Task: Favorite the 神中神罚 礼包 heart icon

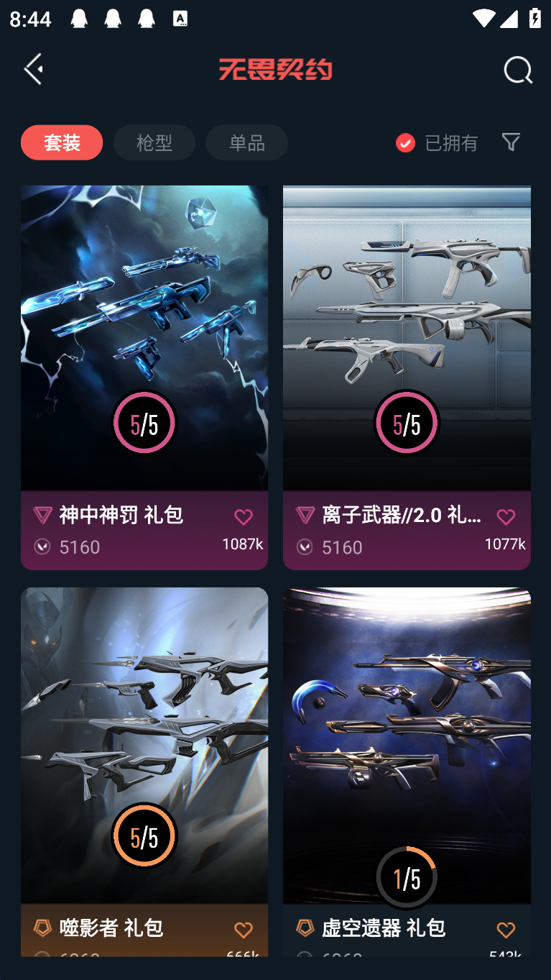Action: tap(244, 516)
